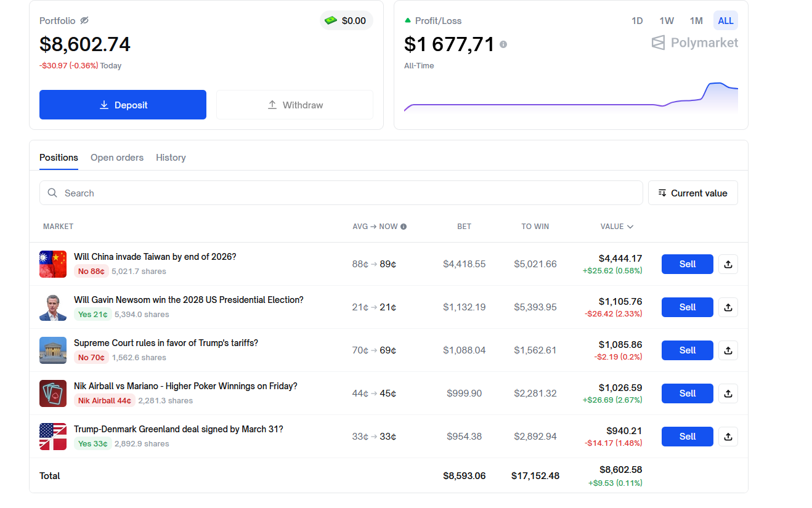The image size is (812, 508).
Task: Select the 1D profit/loss timeframe
Action: pos(637,21)
